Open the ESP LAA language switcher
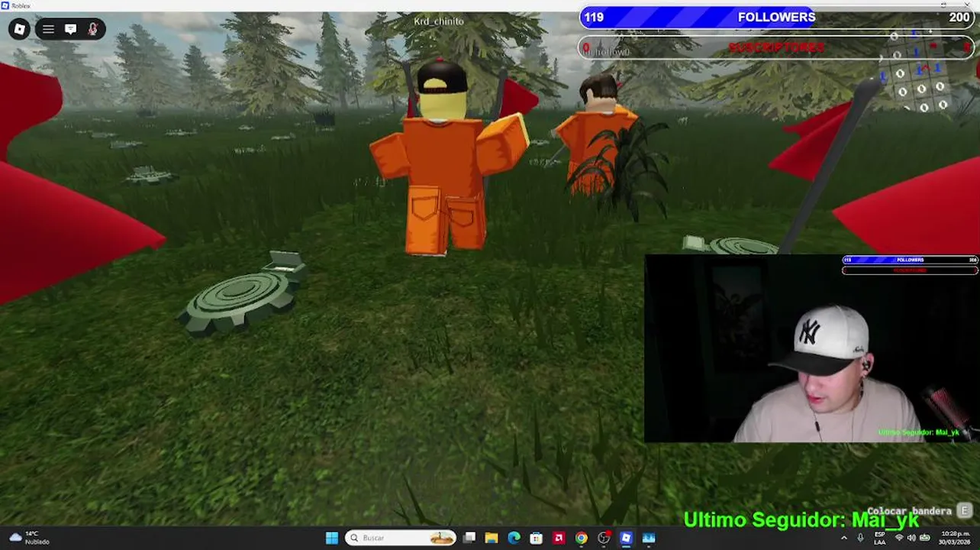This screenshot has height=550, width=980. click(x=880, y=538)
